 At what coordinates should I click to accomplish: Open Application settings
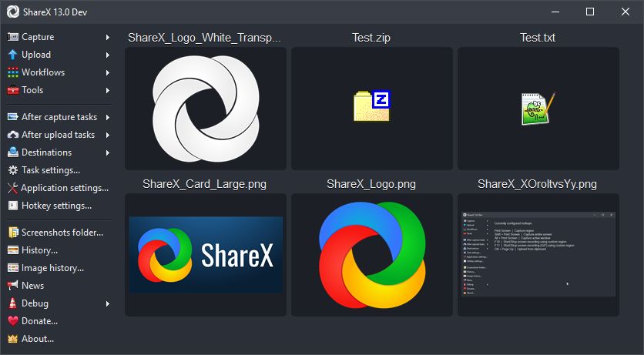tap(64, 188)
